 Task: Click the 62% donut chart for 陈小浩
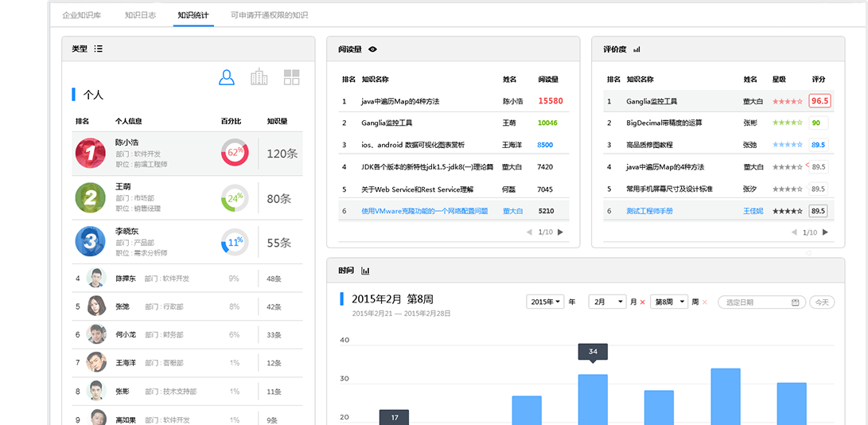(x=235, y=152)
